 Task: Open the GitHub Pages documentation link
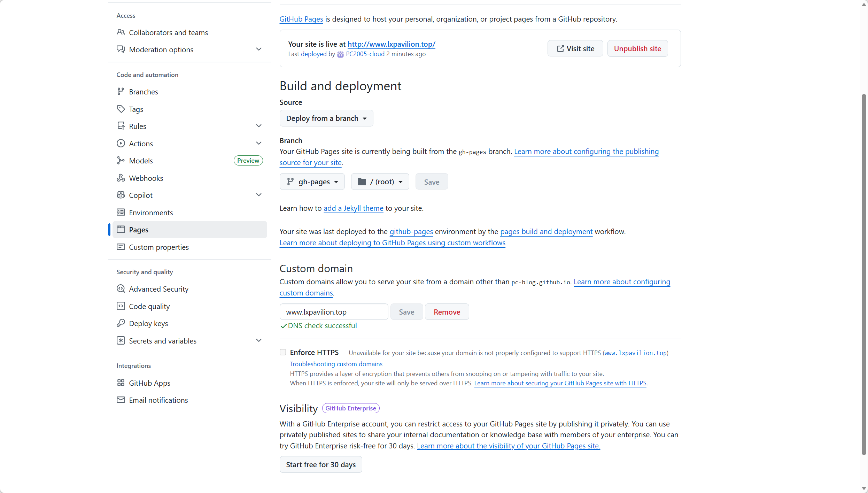(301, 19)
